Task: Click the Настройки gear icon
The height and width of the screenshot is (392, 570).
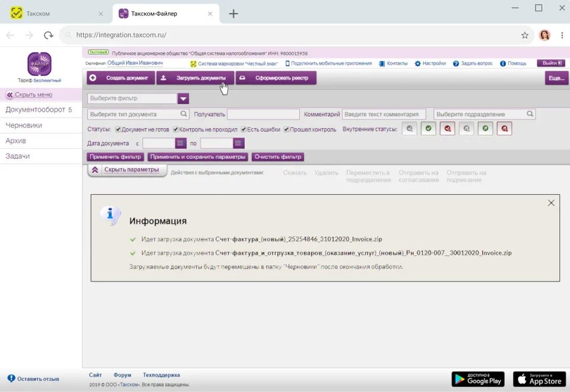Action: [417, 64]
